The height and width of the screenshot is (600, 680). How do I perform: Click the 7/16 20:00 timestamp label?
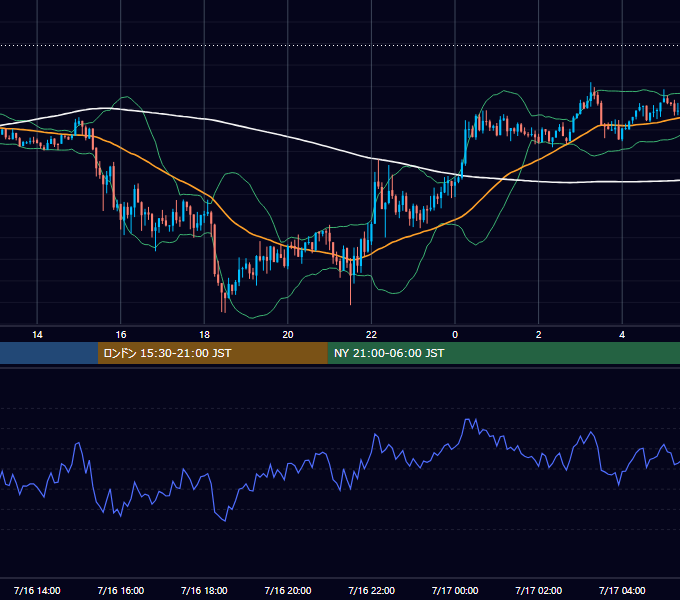[288, 590]
